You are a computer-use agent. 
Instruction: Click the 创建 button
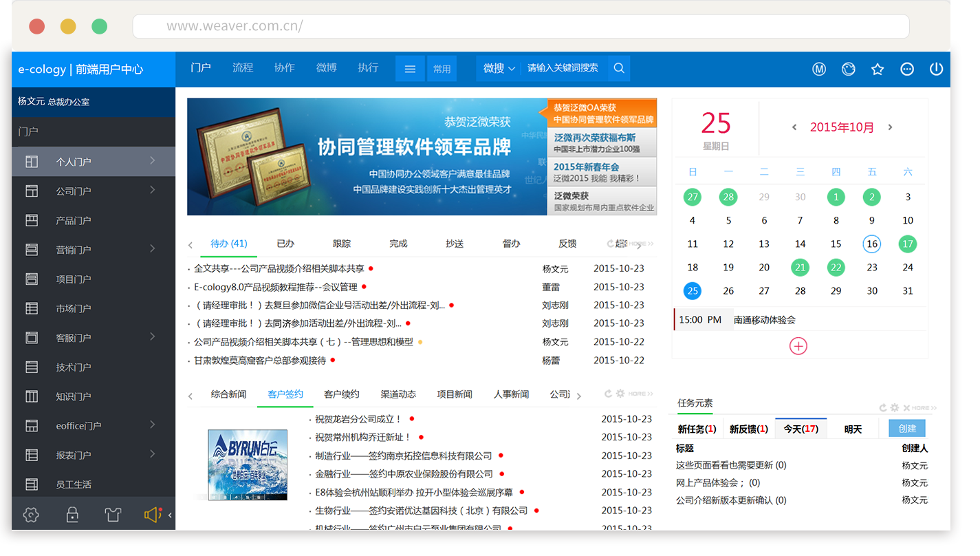click(x=907, y=428)
